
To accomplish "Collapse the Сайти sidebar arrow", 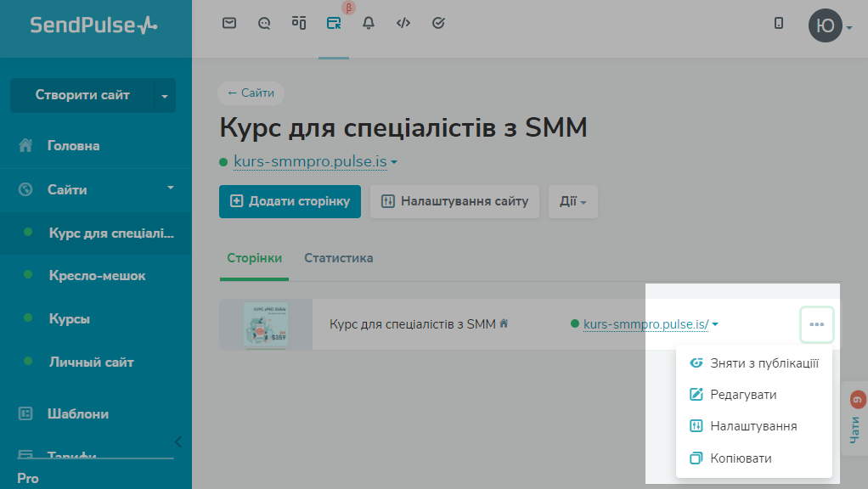I will click(171, 188).
